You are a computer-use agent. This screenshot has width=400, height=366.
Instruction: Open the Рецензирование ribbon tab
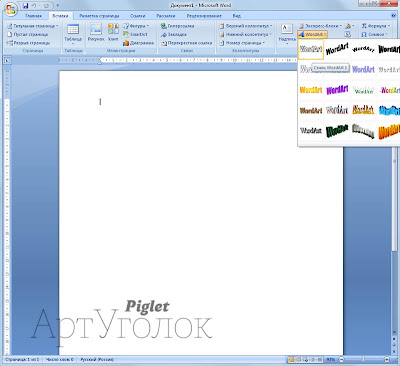click(x=204, y=16)
